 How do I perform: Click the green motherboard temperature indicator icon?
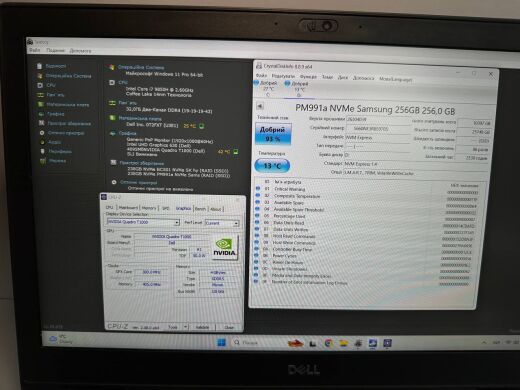(201, 126)
